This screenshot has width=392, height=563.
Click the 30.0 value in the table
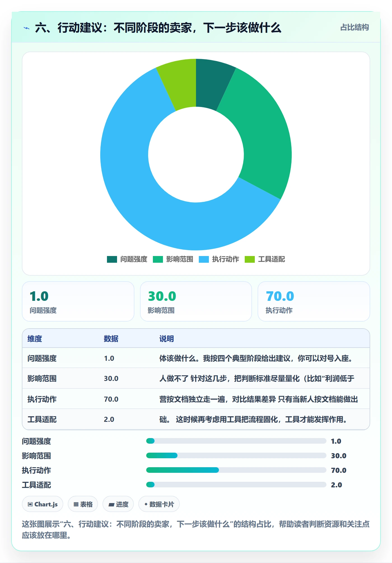pos(111,378)
